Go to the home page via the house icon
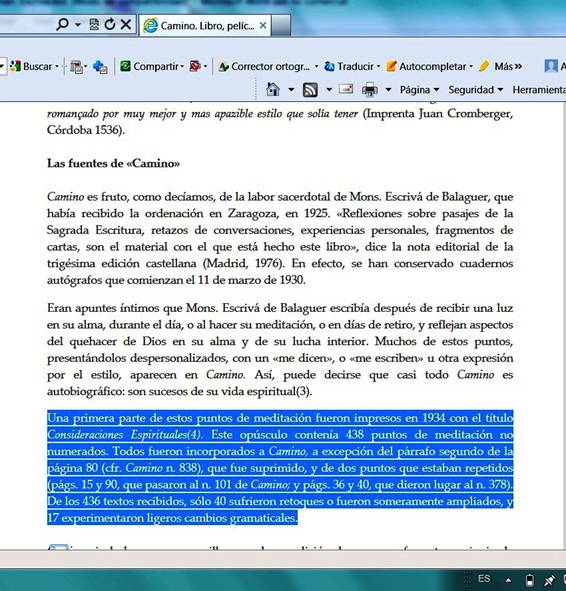Screen dimensions: 566x591 (x=273, y=90)
